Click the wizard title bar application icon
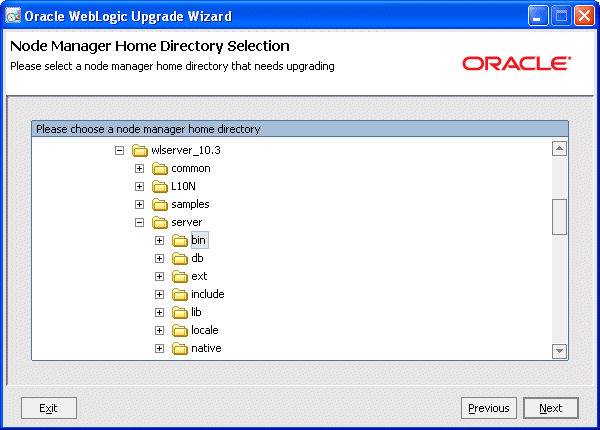This screenshot has height=430, width=600. (x=13, y=16)
